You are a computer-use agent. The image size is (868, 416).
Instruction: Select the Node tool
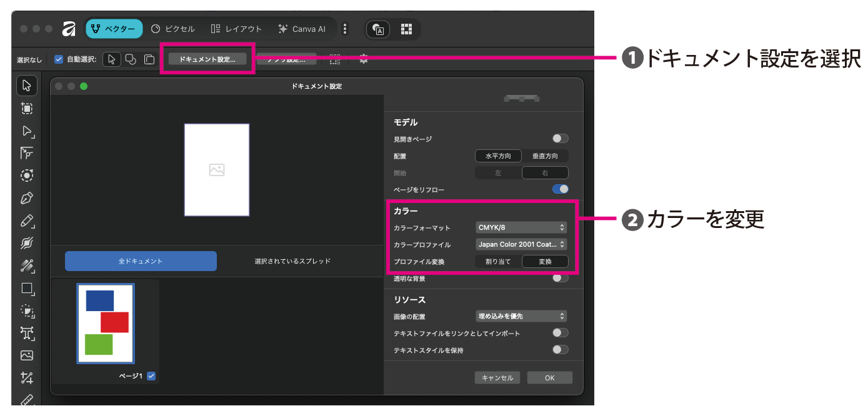click(x=26, y=131)
